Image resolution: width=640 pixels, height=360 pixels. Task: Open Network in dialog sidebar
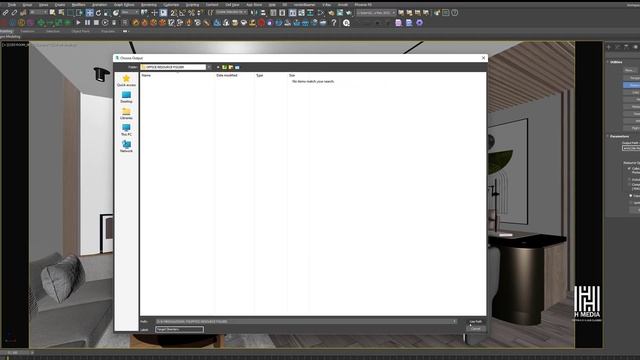pos(126,147)
